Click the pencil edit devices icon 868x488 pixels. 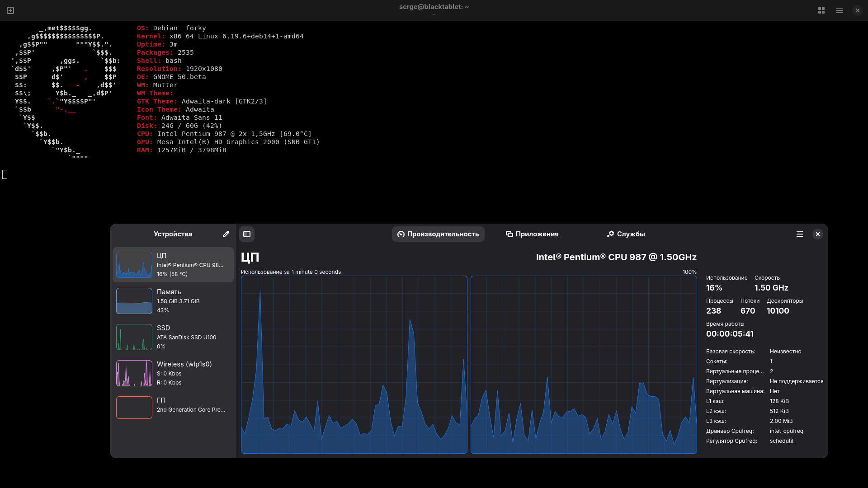(x=226, y=234)
